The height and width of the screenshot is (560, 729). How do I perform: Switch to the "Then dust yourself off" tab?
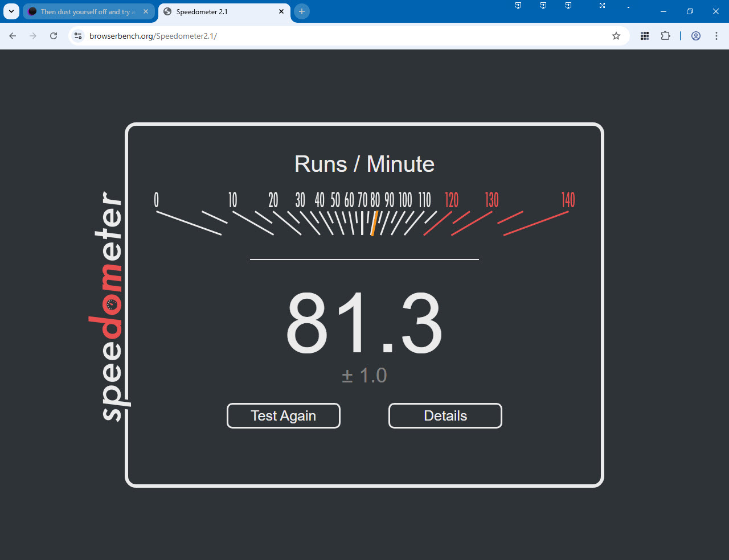[85, 11]
